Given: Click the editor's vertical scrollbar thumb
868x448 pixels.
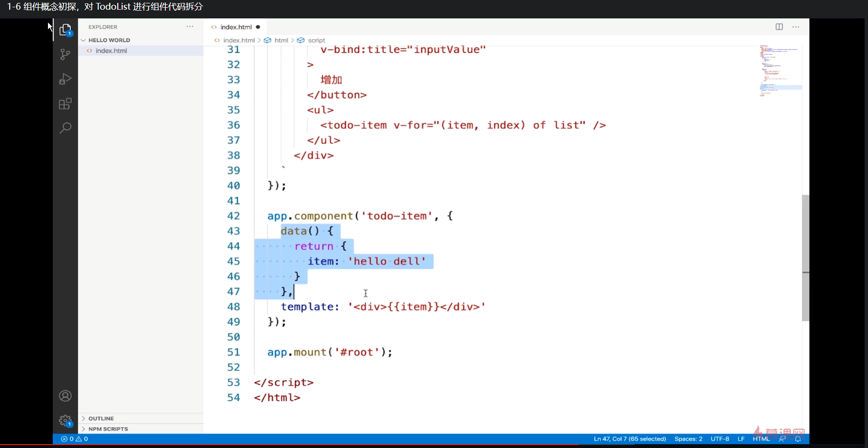Looking at the screenshot, I should point(805,258).
